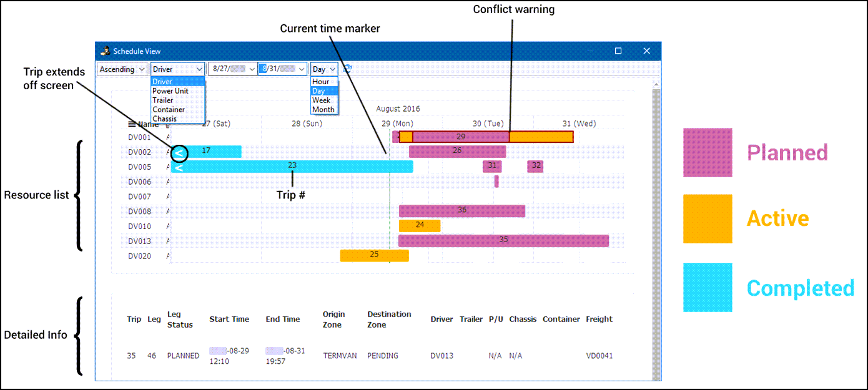Select Week time scale option
The height and width of the screenshot is (390, 868).
[322, 100]
